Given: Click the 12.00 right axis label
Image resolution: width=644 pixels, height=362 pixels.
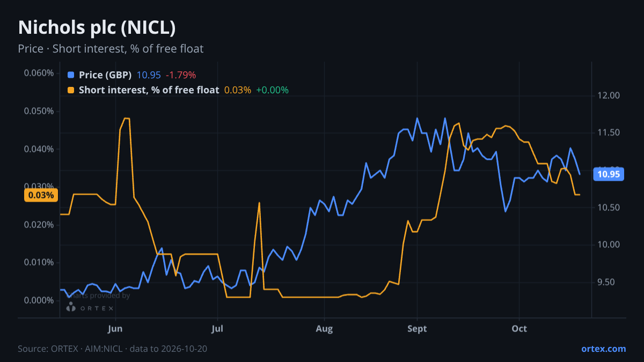Looking at the screenshot, I should click(608, 95).
